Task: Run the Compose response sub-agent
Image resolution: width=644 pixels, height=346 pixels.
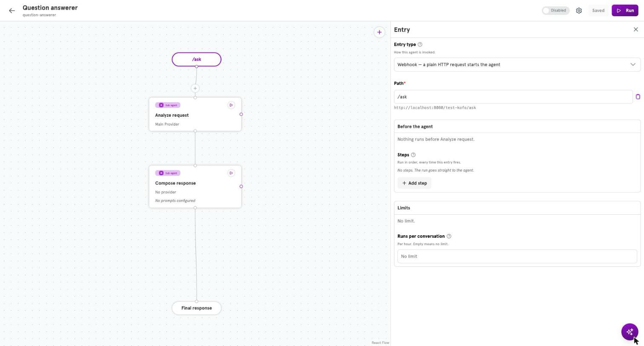Action: click(231, 173)
